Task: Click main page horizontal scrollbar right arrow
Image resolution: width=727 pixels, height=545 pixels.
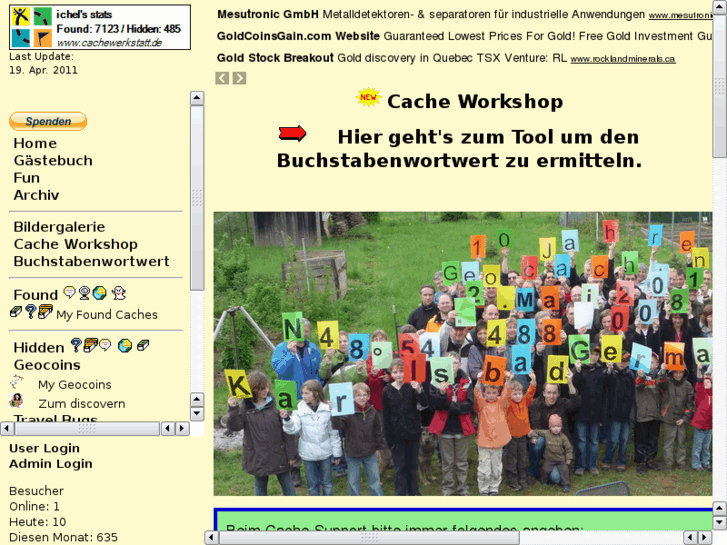Action: 705,538
